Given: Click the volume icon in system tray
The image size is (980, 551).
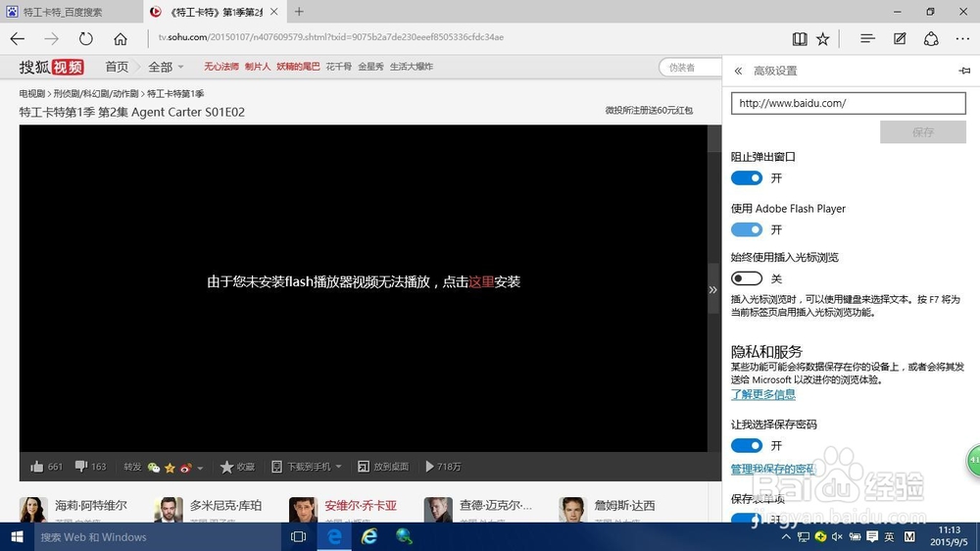Looking at the screenshot, I should (838, 536).
